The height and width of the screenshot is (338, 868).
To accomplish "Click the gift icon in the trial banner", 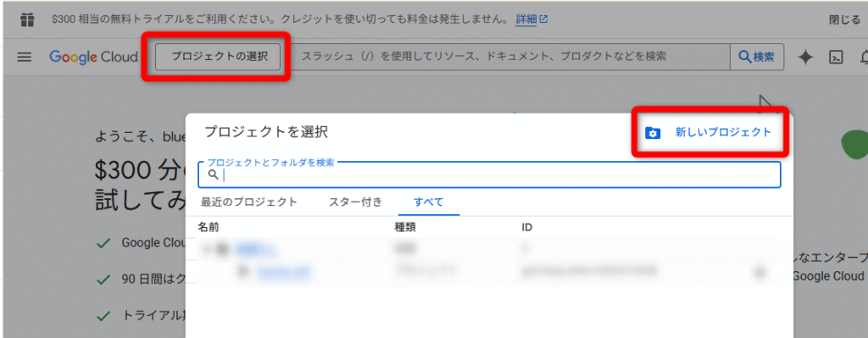I will 26,19.
